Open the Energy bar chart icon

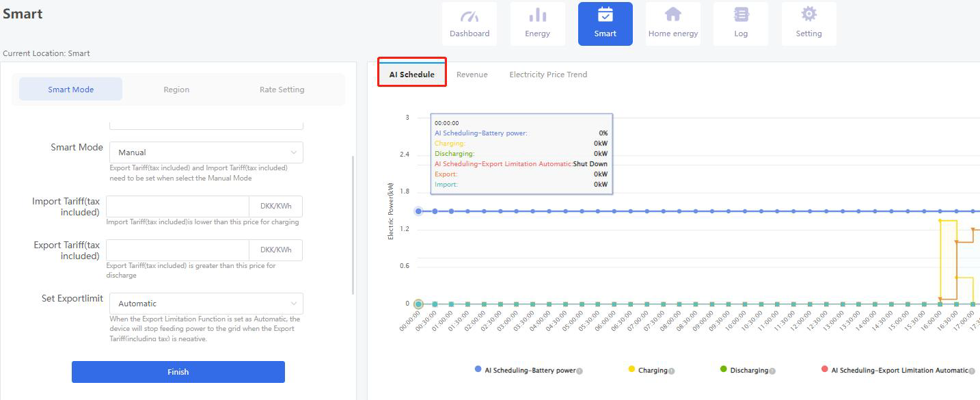(537, 16)
